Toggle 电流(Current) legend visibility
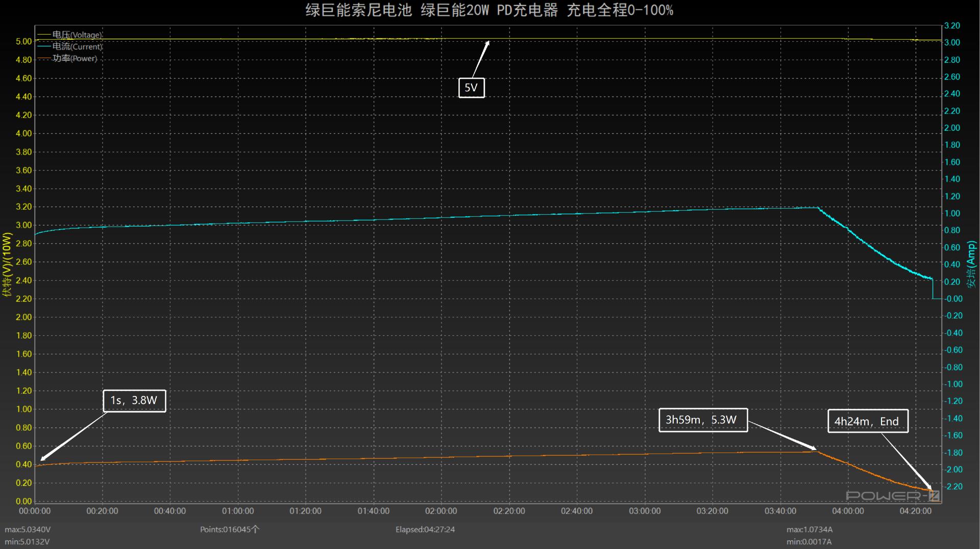The height and width of the screenshot is (549, 980). coord(77,46)
